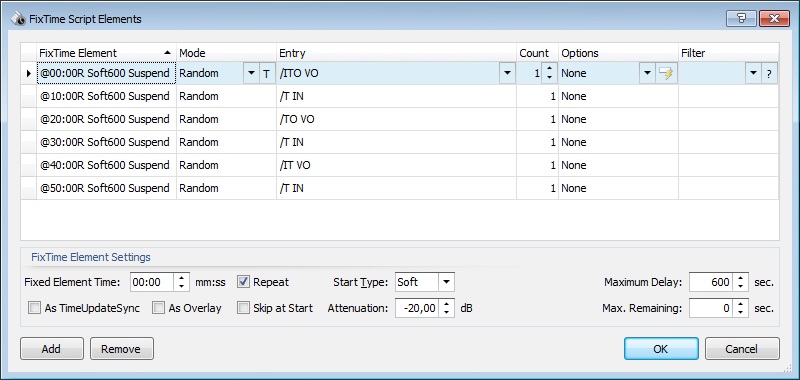Click the Maximum Delay stepper arrows
This screenshot has height=380, width=800.
coord(741,282)
